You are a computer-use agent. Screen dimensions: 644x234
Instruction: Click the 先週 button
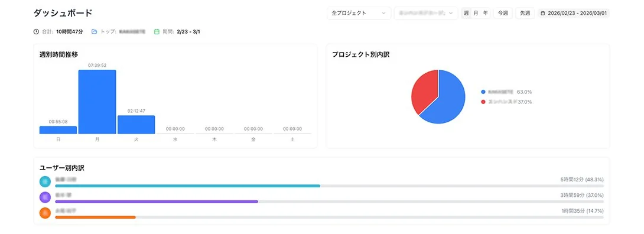[525, 13]
